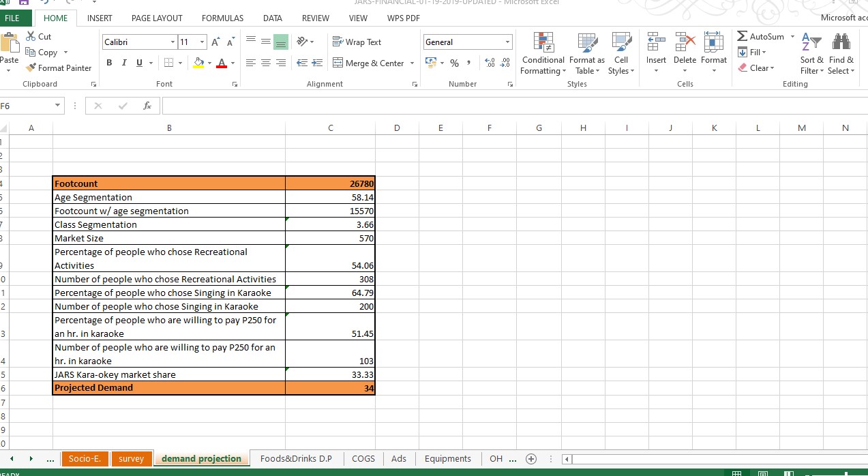This screenshot has width=868, height=476.
Task: Align text to the top
Action: 251,42
